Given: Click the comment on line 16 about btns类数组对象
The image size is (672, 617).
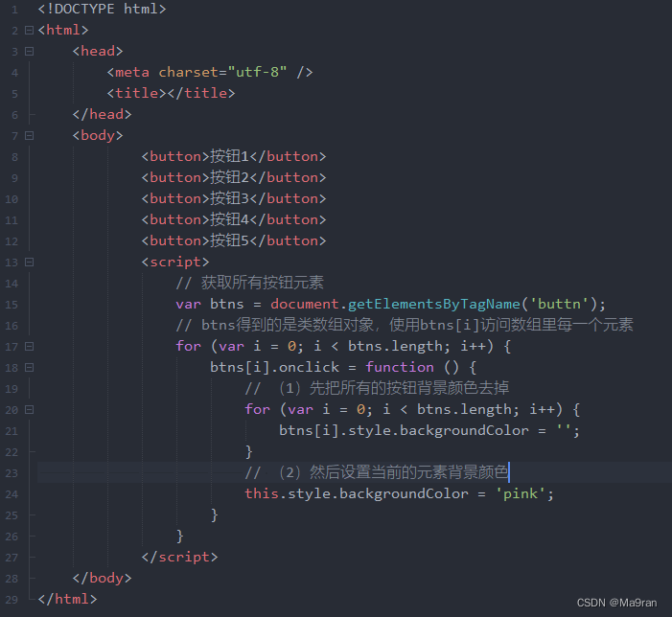Looking at the screenshot, I should click(x=405, y=325).
